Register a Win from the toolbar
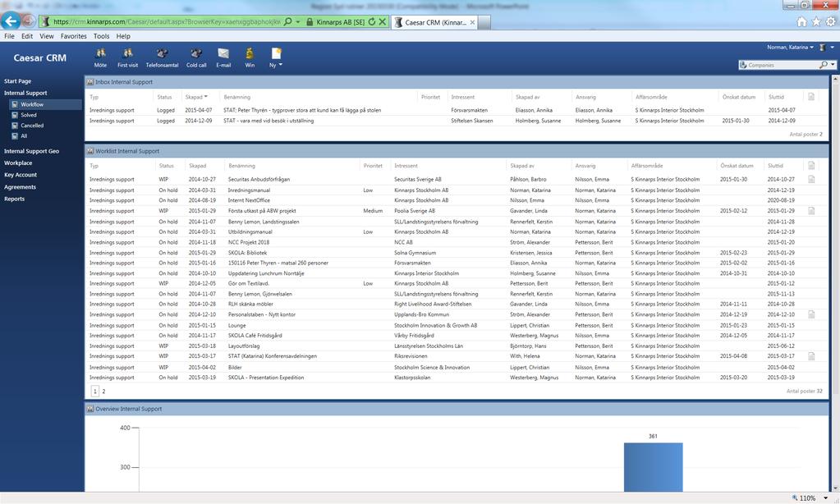Image resolution: width=840 pixels, height=504 pixels. [x=250, y=57]
